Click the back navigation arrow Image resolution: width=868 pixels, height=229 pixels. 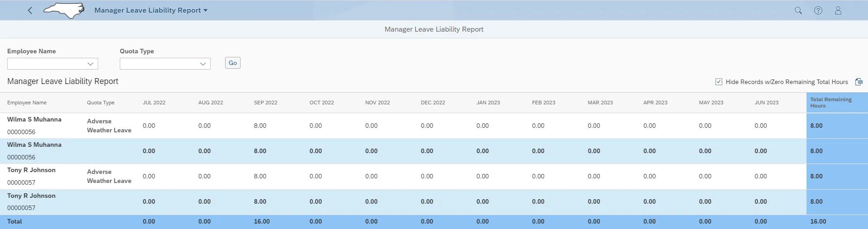(x=30, y=10)
